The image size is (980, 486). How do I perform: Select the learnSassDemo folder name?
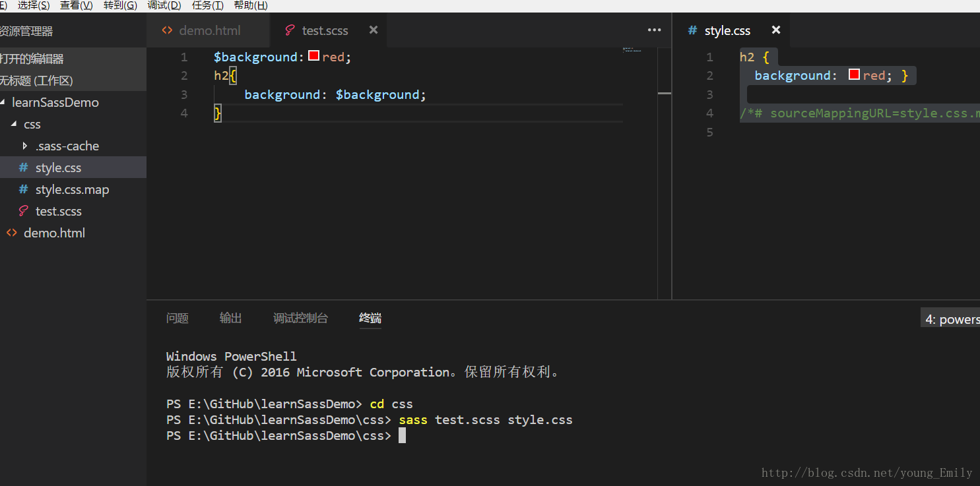[55, 102]
